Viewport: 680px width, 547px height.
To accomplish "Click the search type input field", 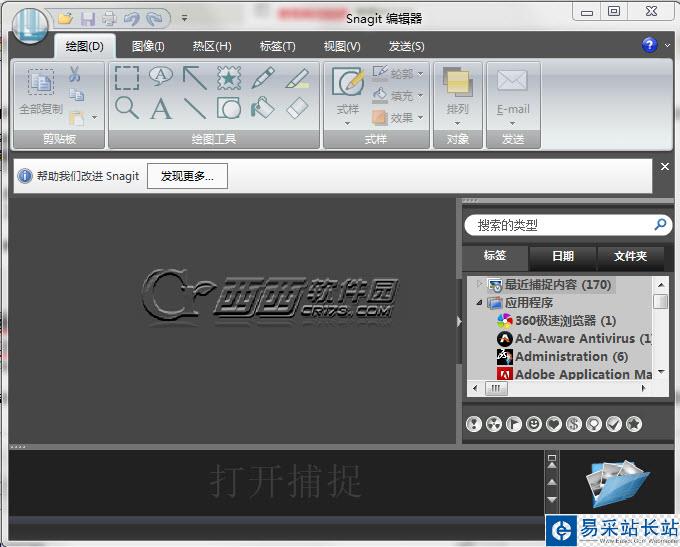I will click(559, 225).
